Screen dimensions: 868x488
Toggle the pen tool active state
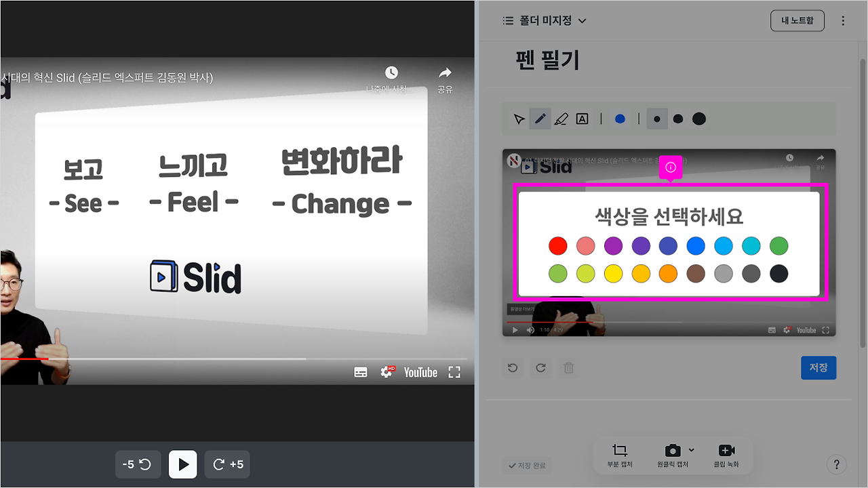(x=540, y=119)
